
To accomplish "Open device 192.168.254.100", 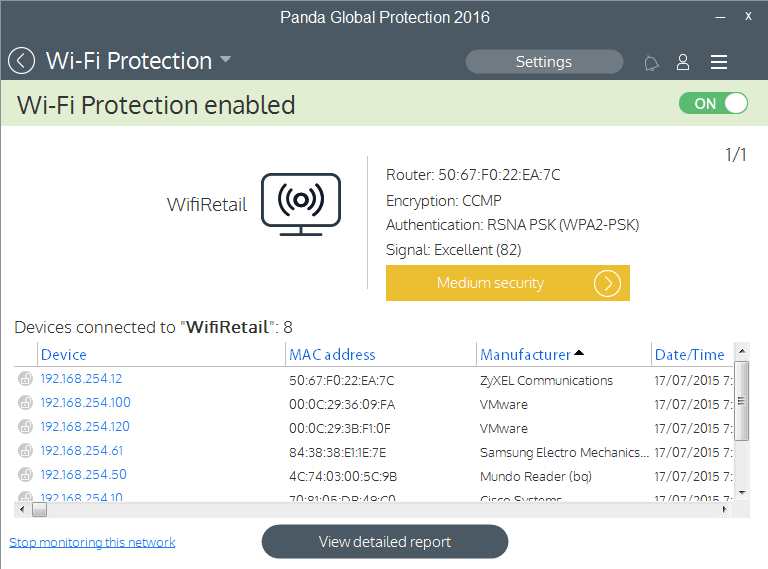I will [85, 403].
